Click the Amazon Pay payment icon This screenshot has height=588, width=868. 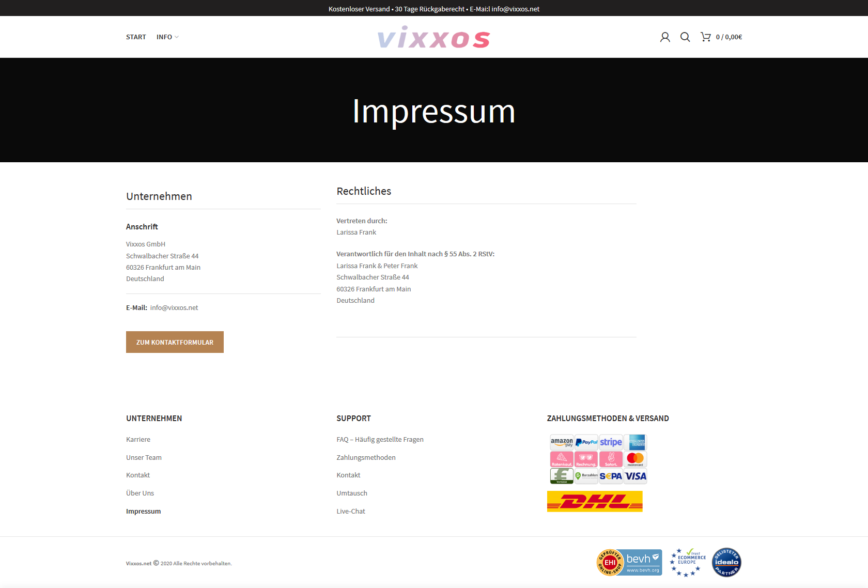pyautogui.click(x=562, y=442)
